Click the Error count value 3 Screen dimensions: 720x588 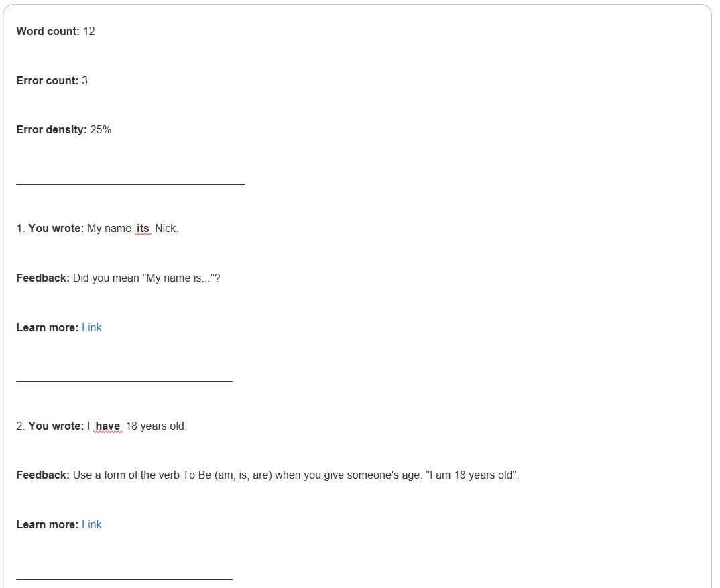pyautogui.click(x=84, y=81)
